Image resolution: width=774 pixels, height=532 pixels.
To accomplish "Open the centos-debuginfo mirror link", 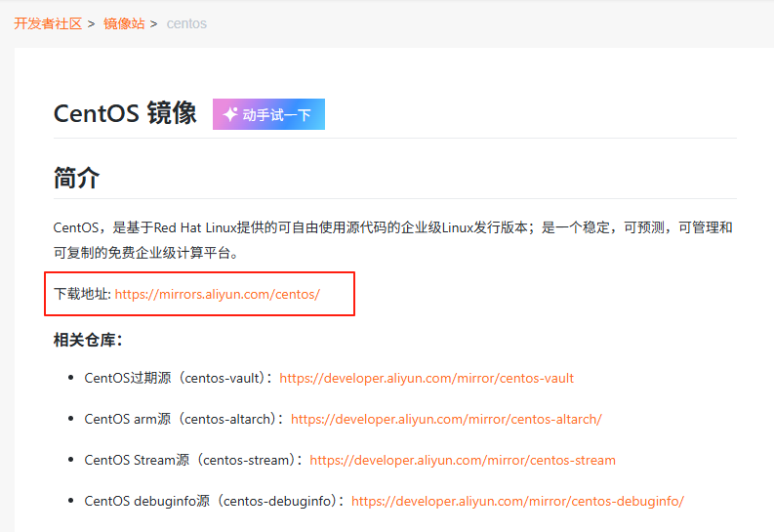I will 517,501.
